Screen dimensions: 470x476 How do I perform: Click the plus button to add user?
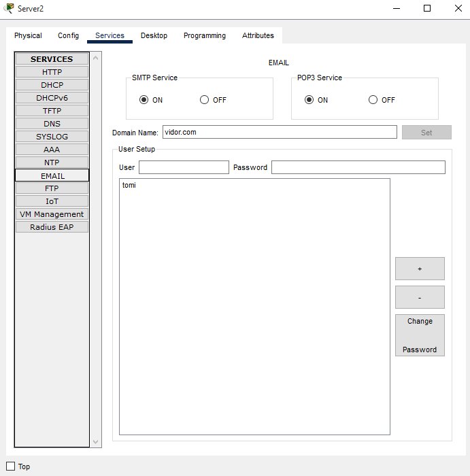pos(420,269)
